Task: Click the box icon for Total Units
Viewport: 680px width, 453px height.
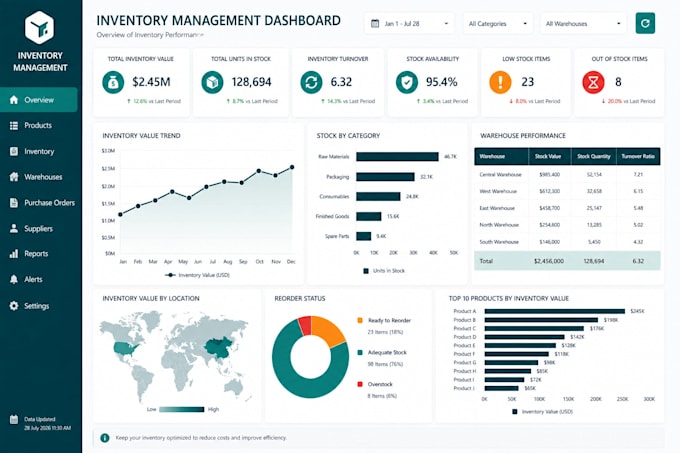Action: (212, 82)
